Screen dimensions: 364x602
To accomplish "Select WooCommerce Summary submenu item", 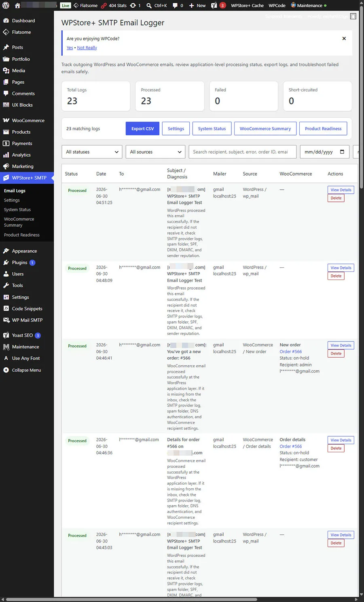I will pos(19,222).
